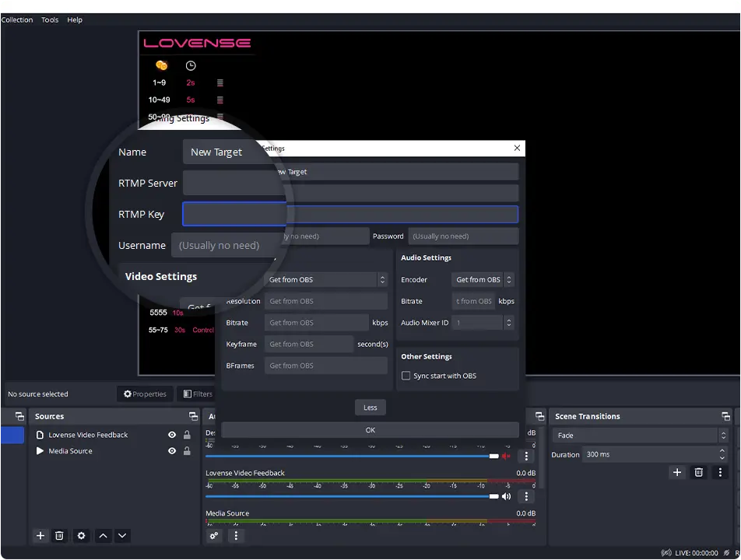Click the LIVE: 00:00:00 status text
This screenshot has height=560, width=741.
[696, 553]
